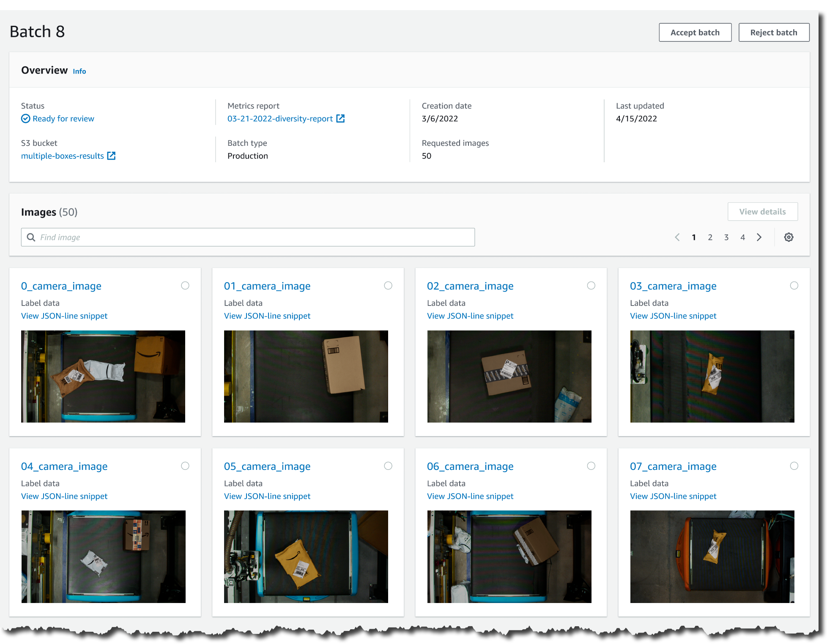Image resolution: width=827 pixels, height=644 pixels.
Task: View JSON-line snippet for 03_camera_image
Action: [x=673, y=316]
